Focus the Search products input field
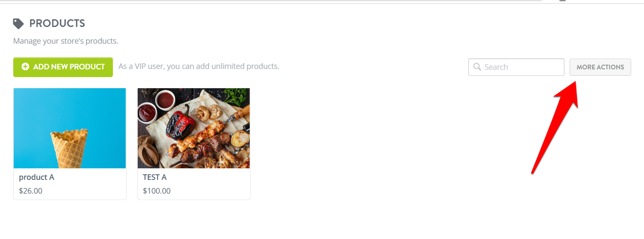The width and height of the screenshot is (644, 239). tap(516, 67)
